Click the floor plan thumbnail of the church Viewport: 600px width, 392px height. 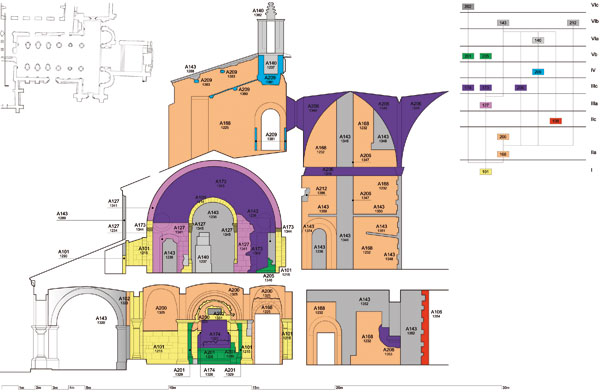pos(77,57)
